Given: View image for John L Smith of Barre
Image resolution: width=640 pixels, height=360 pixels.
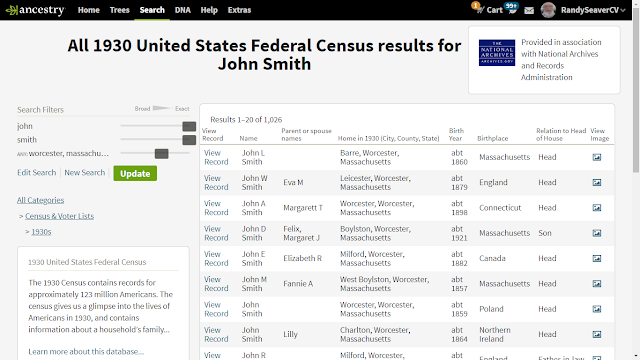Looking at the screenshot, I should pyautogui.click(x=597, y=157).
